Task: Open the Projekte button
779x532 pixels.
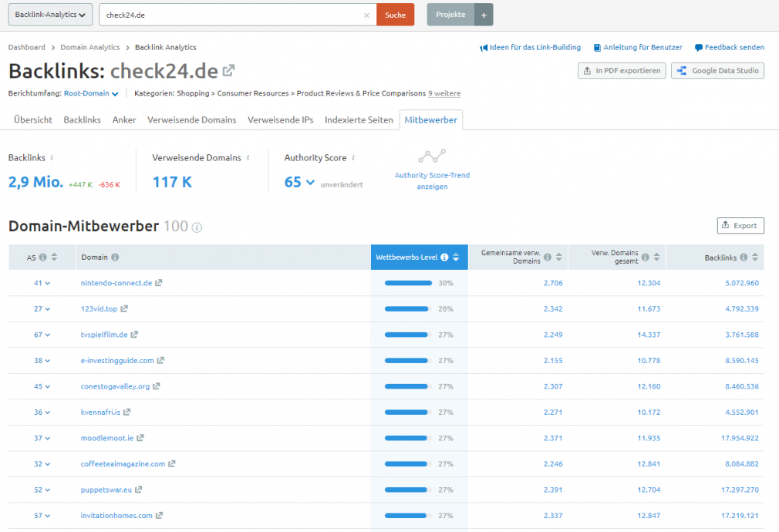Action: point(450,15)
